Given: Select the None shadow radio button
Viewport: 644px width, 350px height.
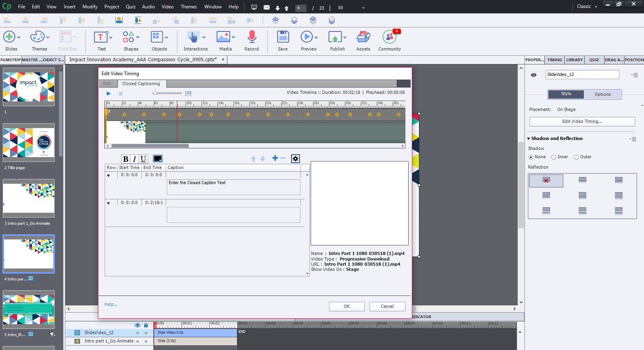Looking at the screenshot, I should pyautogui.click(x=530, y=157).
